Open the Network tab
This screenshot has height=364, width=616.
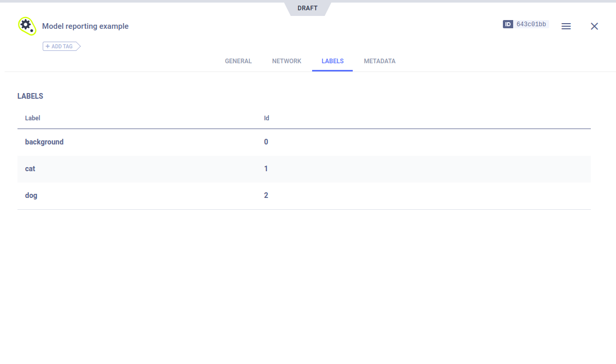coord(286,61)
